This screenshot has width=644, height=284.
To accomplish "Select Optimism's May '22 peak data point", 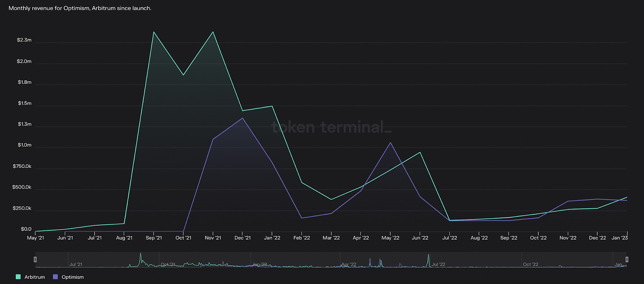I will pyautogui.click(x=391, y=143).
